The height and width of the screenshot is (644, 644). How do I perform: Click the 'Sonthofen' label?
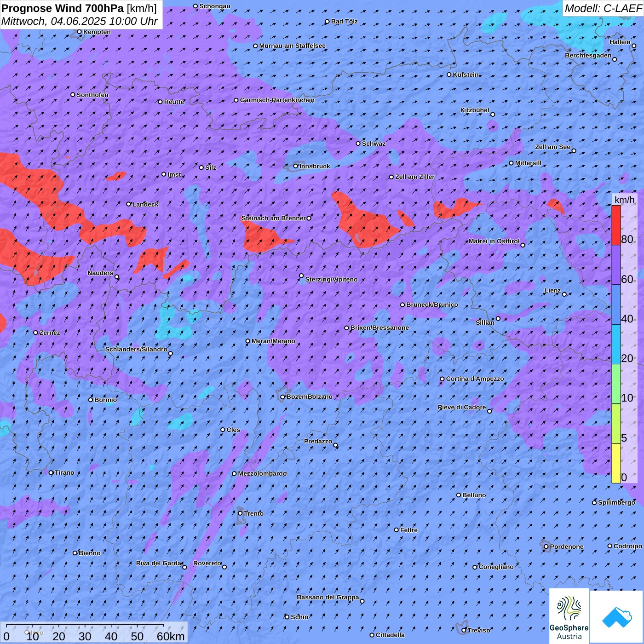click(x=93, y=95)
